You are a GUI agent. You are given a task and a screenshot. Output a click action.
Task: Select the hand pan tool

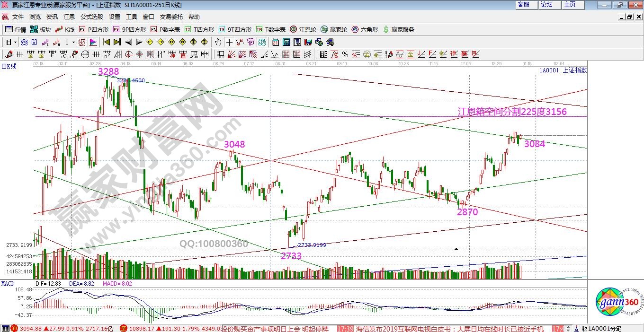click(x=218, y=42)
